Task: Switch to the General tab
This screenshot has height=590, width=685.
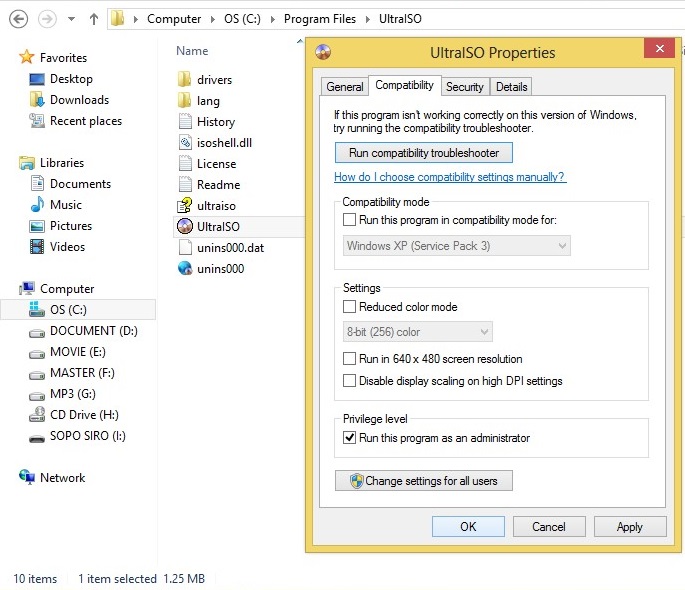Action: [x=345, y=86]
